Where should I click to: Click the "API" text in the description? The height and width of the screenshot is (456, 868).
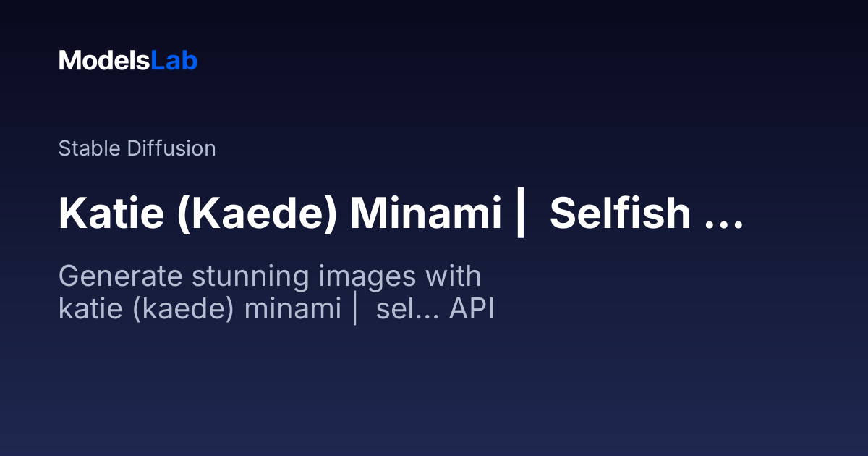pyautogui.click(x=472, y=309)
